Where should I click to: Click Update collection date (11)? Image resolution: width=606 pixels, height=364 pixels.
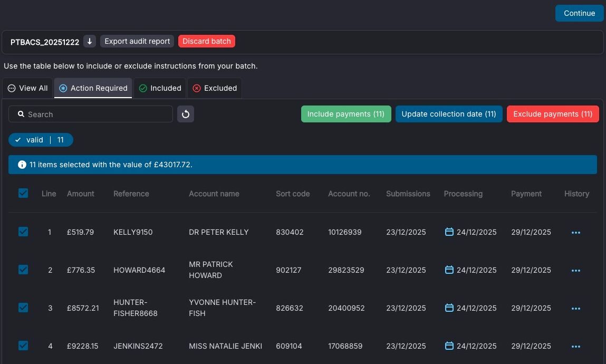(x=449, y=114)
